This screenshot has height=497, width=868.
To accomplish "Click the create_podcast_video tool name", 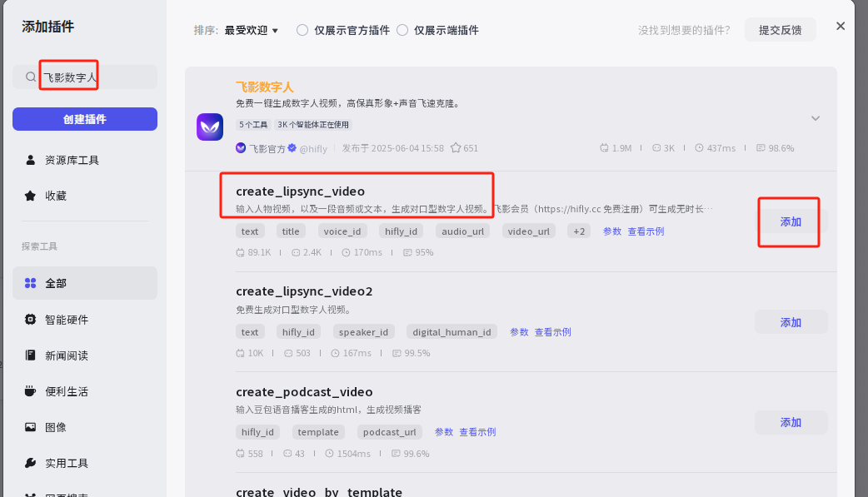I will click(x=304, y=392).
